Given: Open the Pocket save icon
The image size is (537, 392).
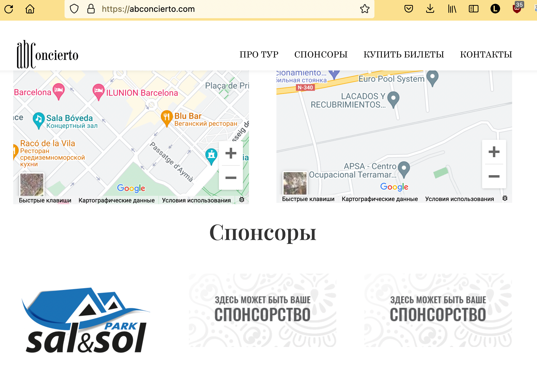Looking at the screenshot, I should pyautogui.click(x=409, y=9).
